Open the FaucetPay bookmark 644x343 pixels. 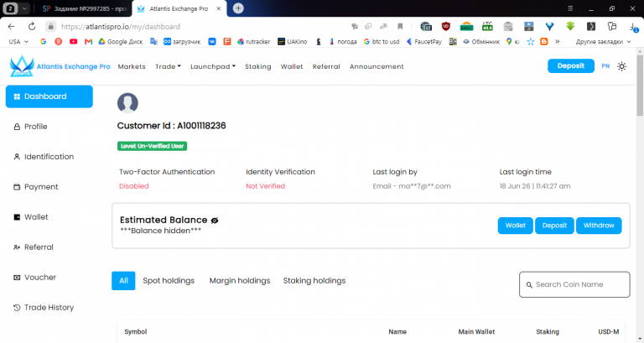tap(423, 41)
